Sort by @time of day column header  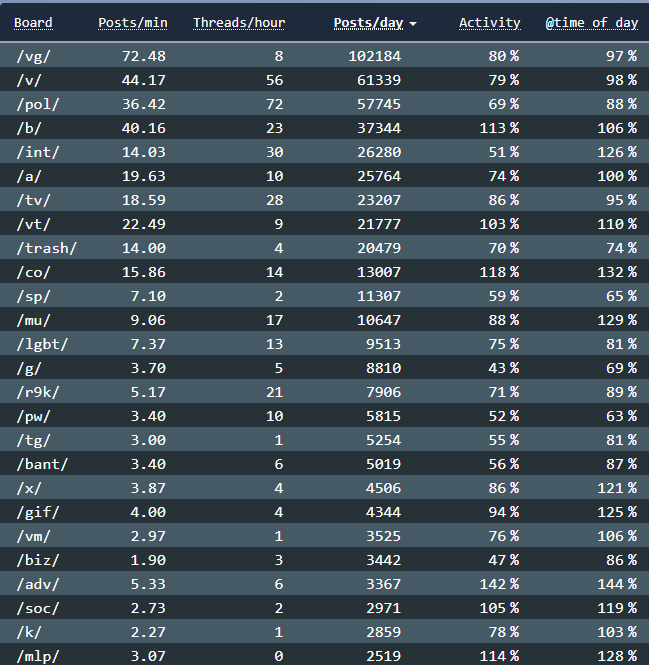click(592, 23)
